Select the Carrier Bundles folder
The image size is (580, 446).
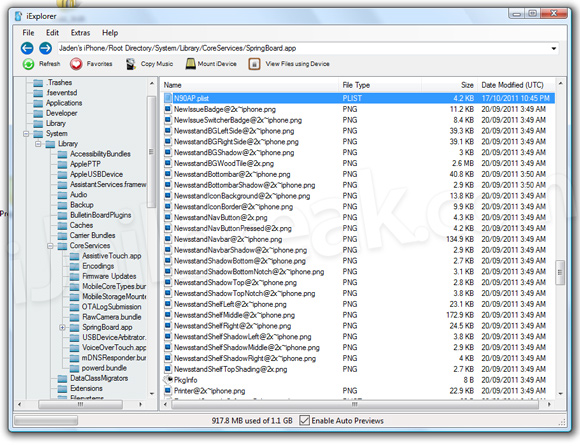click(x=92, y=236)
